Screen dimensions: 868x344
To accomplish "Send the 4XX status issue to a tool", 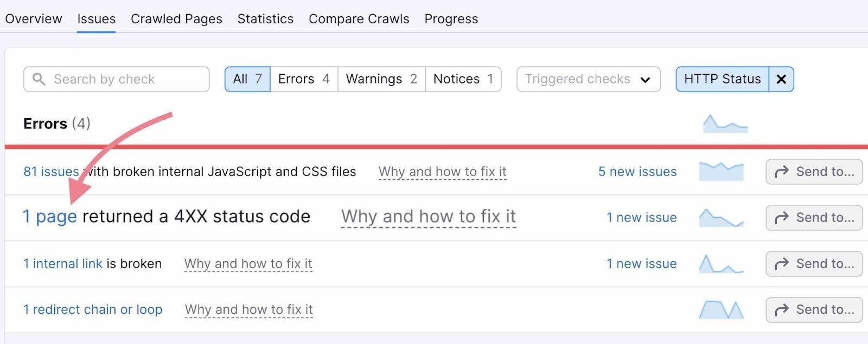I will (x=814, y=218).
